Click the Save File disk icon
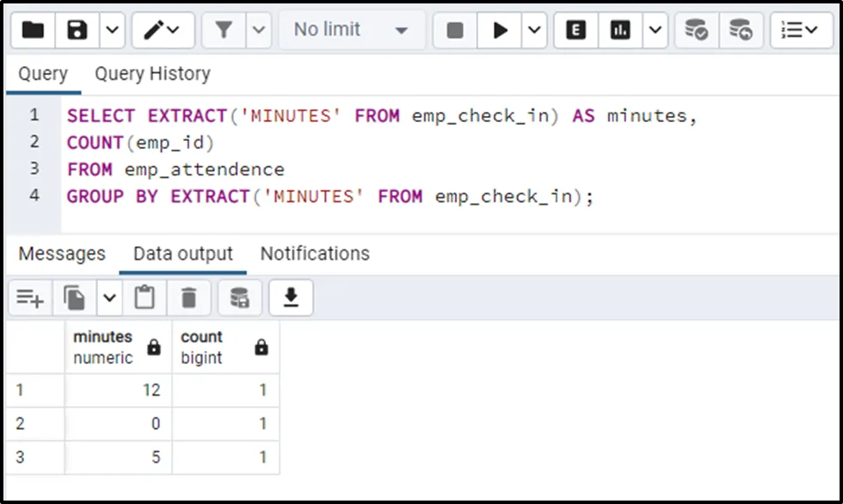Screen dimensions: 843x504 point(78,31)
